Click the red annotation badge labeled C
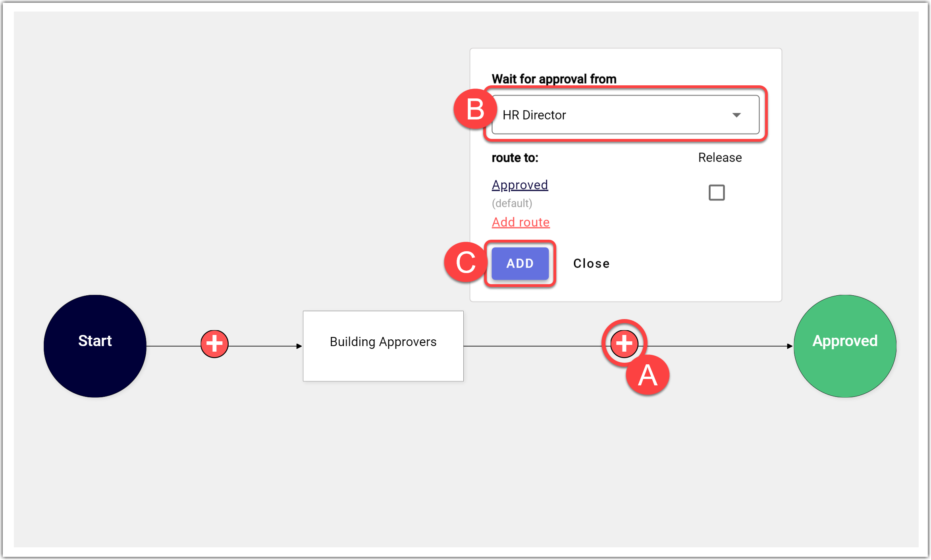 point(466,262)
